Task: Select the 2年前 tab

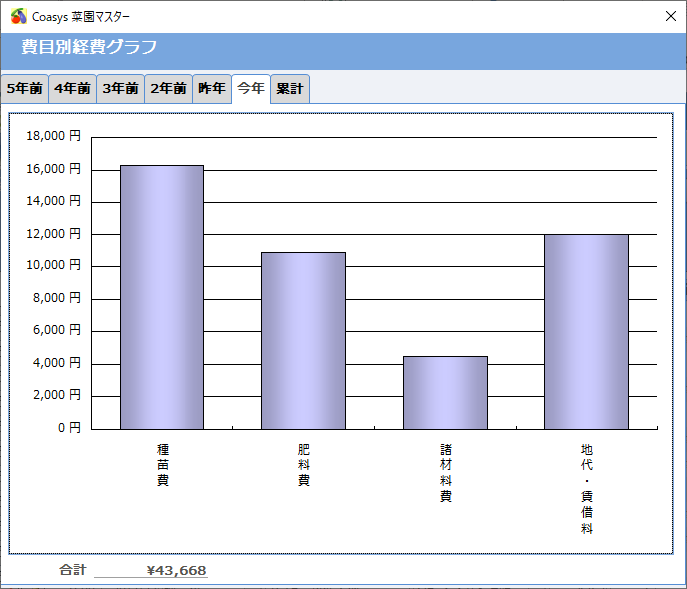Action: point(169,89)
